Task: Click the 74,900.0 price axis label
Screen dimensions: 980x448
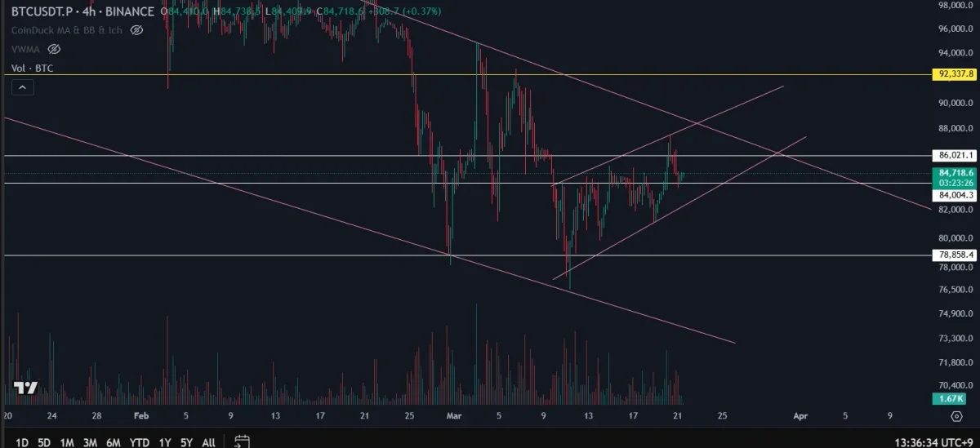Action: (x=955, y=313)
